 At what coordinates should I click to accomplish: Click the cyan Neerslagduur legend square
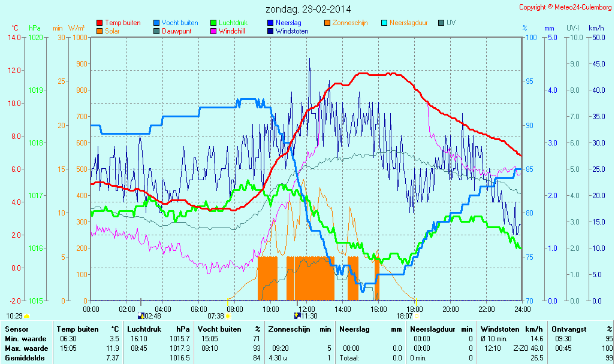[384, 23]
